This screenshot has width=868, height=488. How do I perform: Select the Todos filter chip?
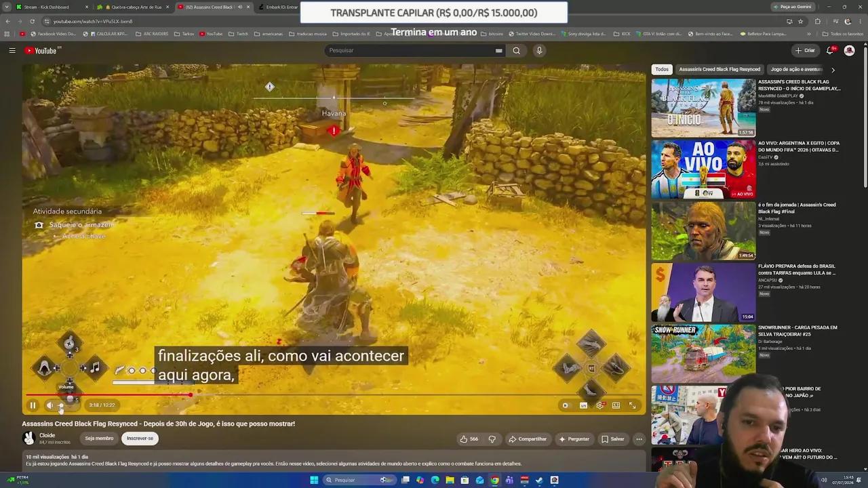pyautogui.click(x=662, y=69)
